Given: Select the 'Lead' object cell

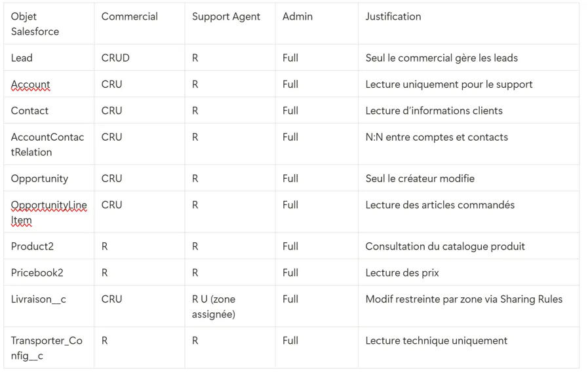Looking at the screenshot, I should 22,58.
